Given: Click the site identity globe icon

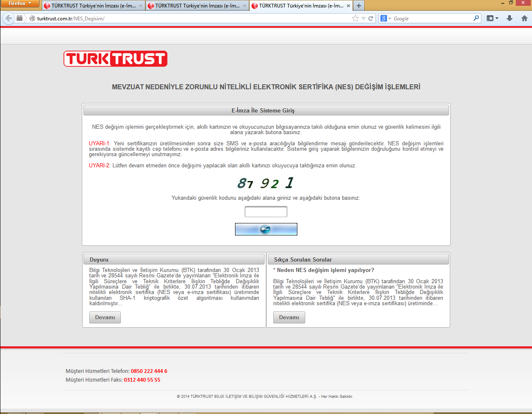Looking at the screenshot, I should pos(32,18).
